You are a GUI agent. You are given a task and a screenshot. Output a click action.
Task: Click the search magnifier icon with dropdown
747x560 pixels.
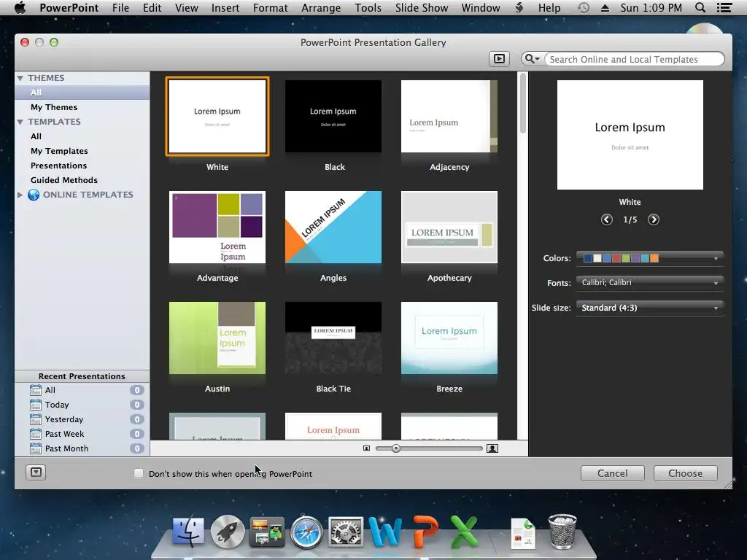point(532,59)
